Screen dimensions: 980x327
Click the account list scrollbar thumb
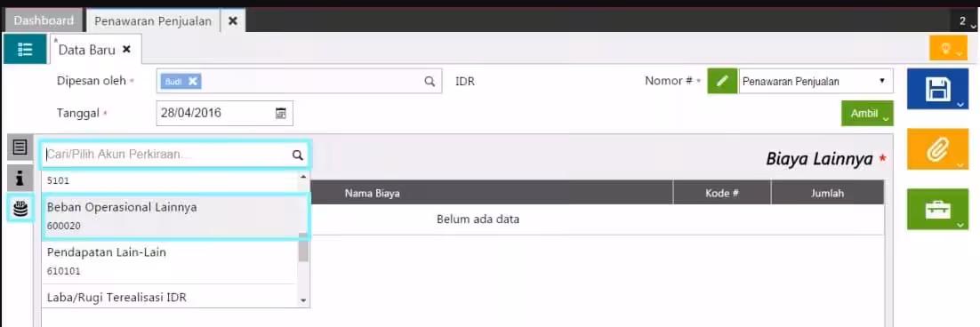[303, 247]
